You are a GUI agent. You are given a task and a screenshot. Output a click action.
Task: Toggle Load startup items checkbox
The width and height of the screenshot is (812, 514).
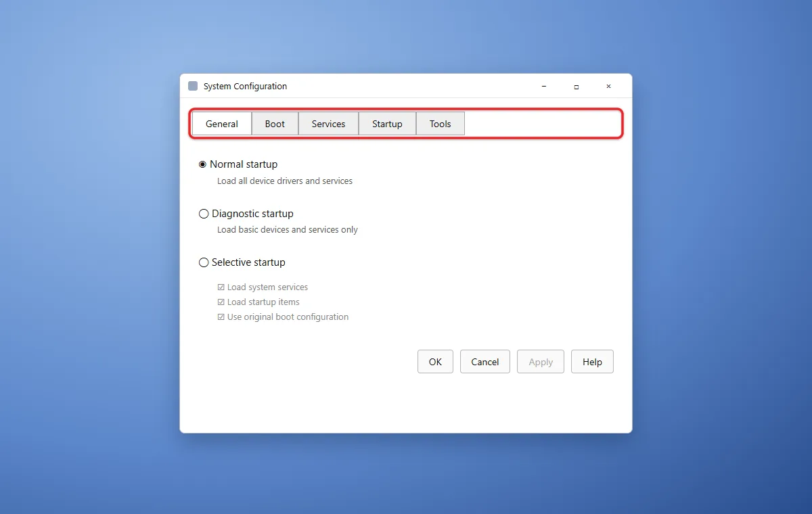point(221,302)
